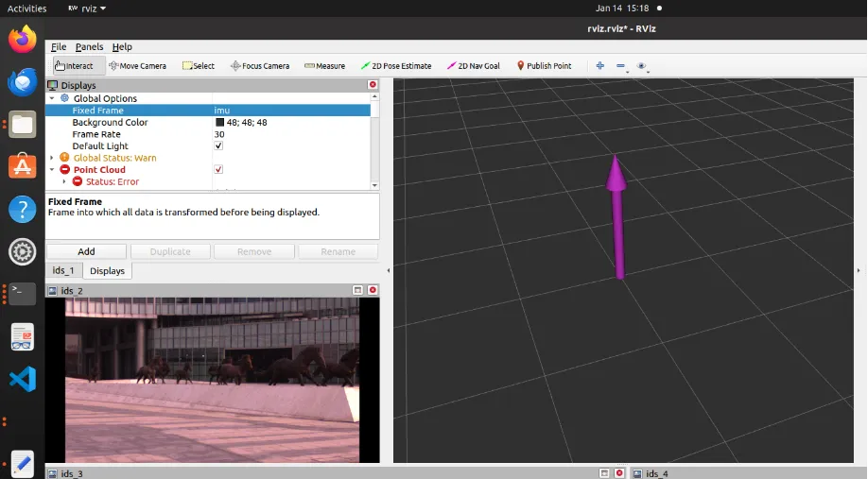Image resolution: width=868 pixels, height=479 pixels.
Task: Click the Global Options gear icon
Action: tap(64, 98)
